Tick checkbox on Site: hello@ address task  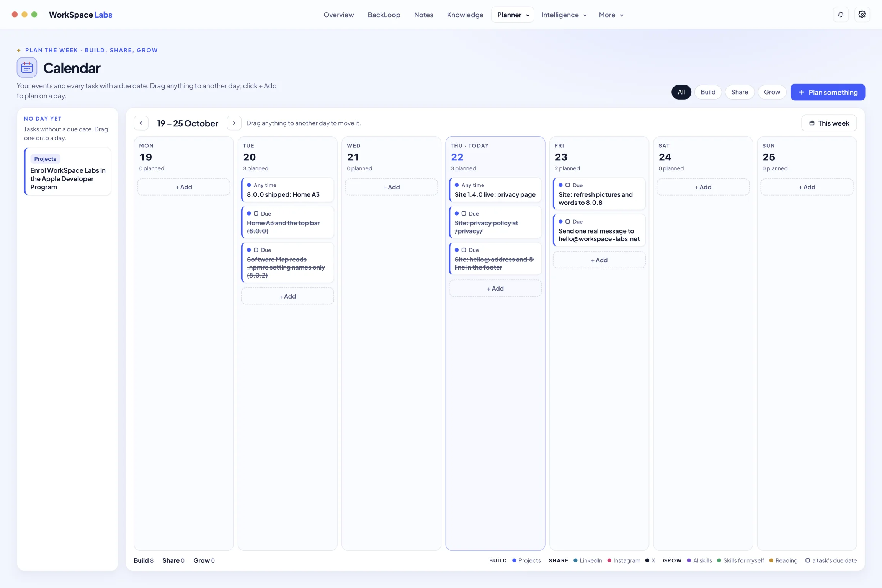tap(464, 250)
